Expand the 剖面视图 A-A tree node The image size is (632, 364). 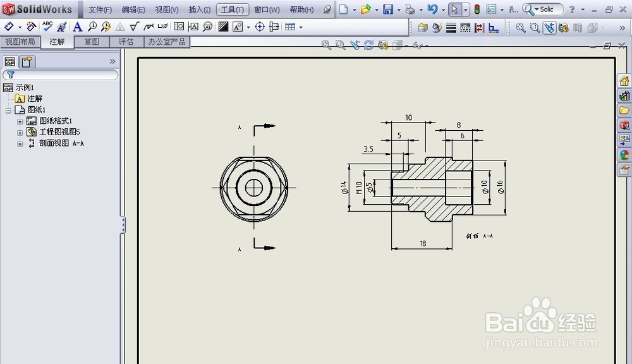click(x=20, y=143)
